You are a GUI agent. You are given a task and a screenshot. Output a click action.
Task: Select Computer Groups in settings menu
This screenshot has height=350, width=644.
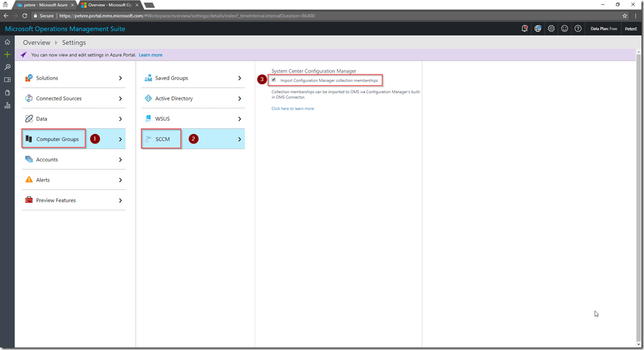point(57,139)
